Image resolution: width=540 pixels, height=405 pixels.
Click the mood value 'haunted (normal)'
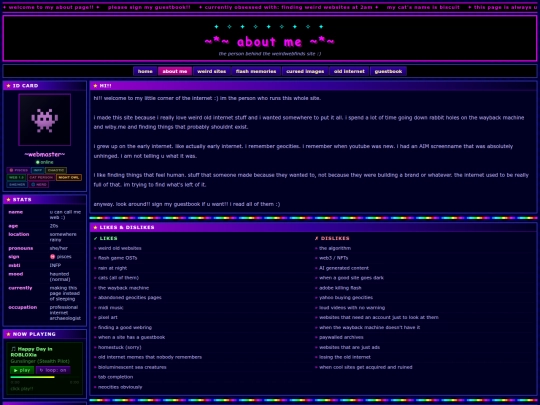tap(60, 277)
